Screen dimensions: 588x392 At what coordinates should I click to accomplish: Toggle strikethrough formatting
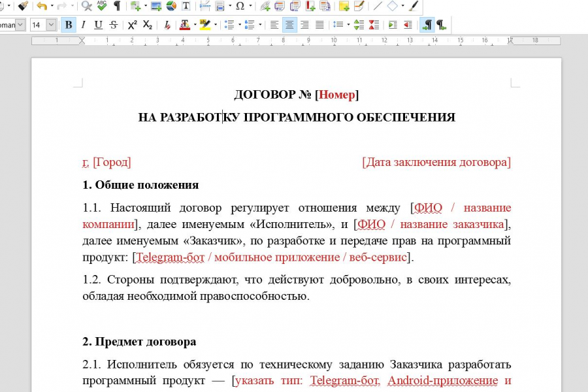114,25
